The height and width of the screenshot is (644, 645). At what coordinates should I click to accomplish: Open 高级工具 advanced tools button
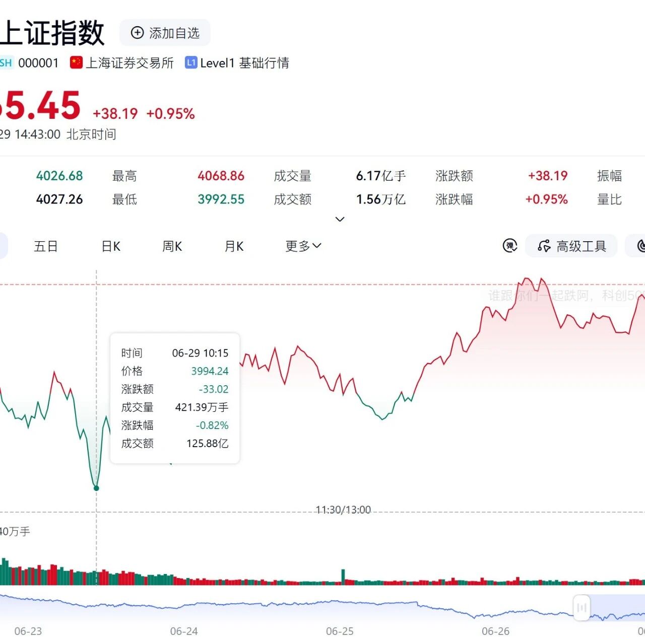coord(571,246)
